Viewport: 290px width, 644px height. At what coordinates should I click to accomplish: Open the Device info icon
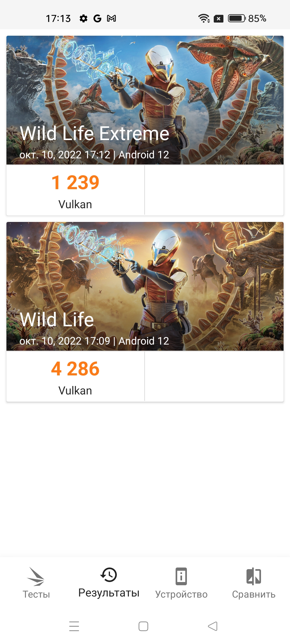click(x=181, y=576)
